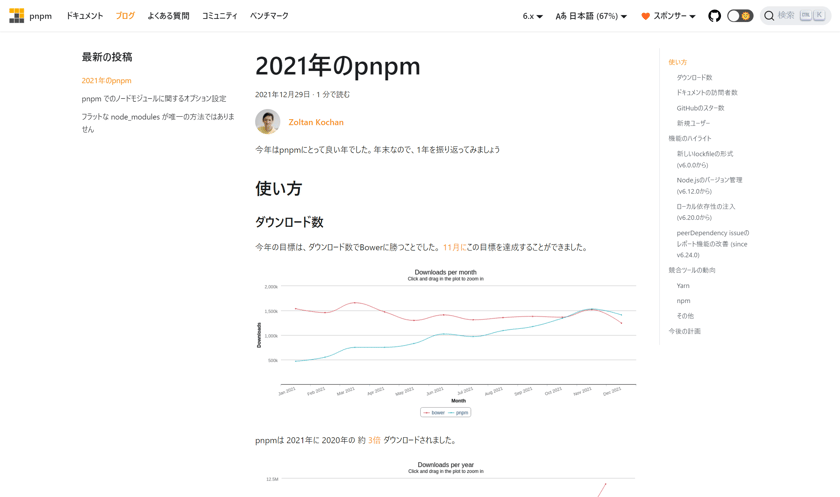This screenshot has height=497, width=840.
Task: Follow the 11月に inline link
Action: (x=454, y=247)
